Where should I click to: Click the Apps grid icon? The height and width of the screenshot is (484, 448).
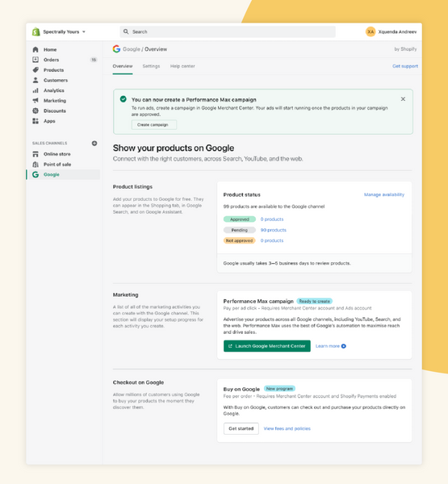tap(36, 121)
